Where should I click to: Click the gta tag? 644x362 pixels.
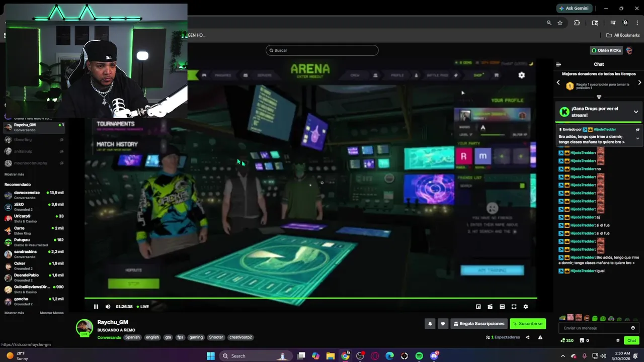coord(168,337)
